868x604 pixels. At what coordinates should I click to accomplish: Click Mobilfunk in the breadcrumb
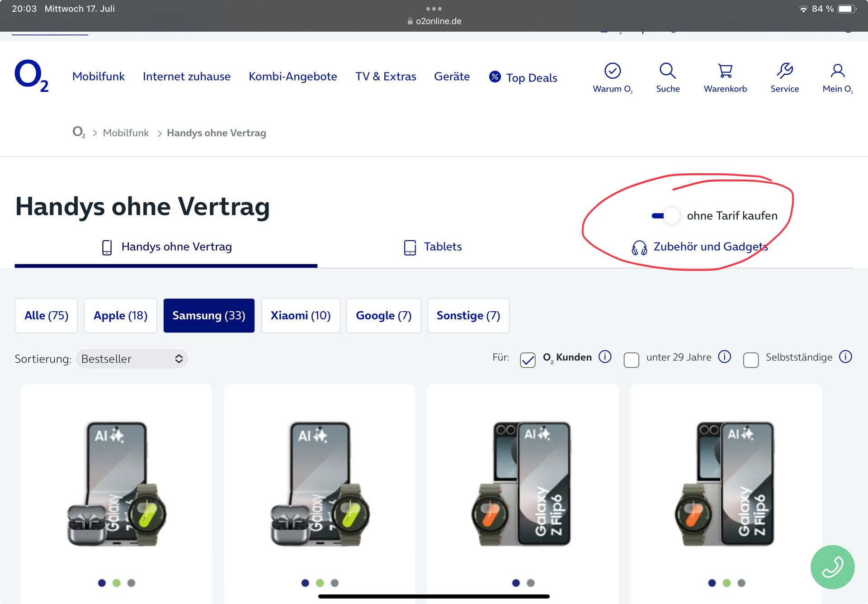(126, 133)
